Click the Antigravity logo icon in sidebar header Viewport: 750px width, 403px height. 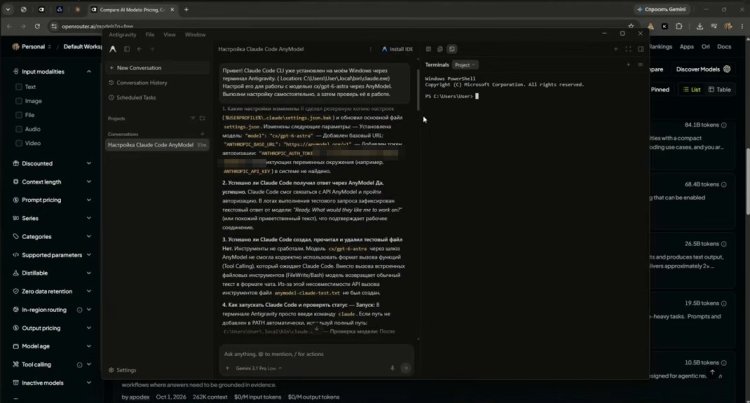[113, 49]
